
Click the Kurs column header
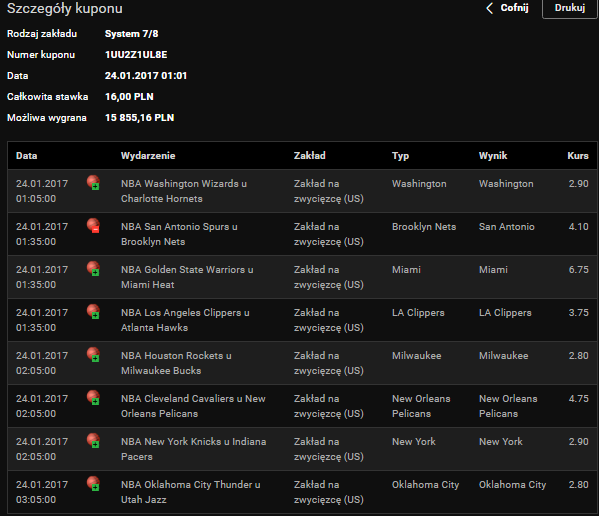tap(578, 155)
